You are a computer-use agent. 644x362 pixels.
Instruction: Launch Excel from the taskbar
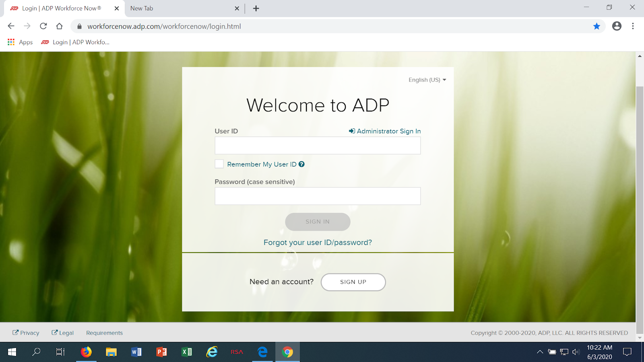[x=187, y=352]
